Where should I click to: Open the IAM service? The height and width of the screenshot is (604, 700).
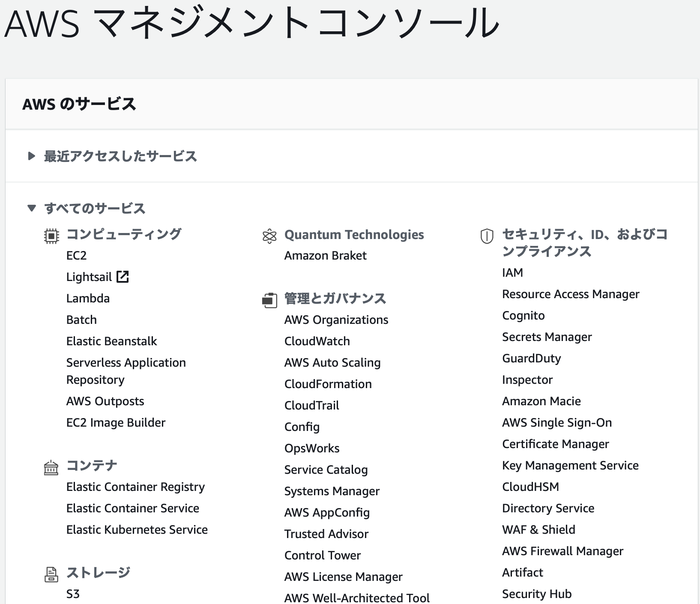[513, 272]
